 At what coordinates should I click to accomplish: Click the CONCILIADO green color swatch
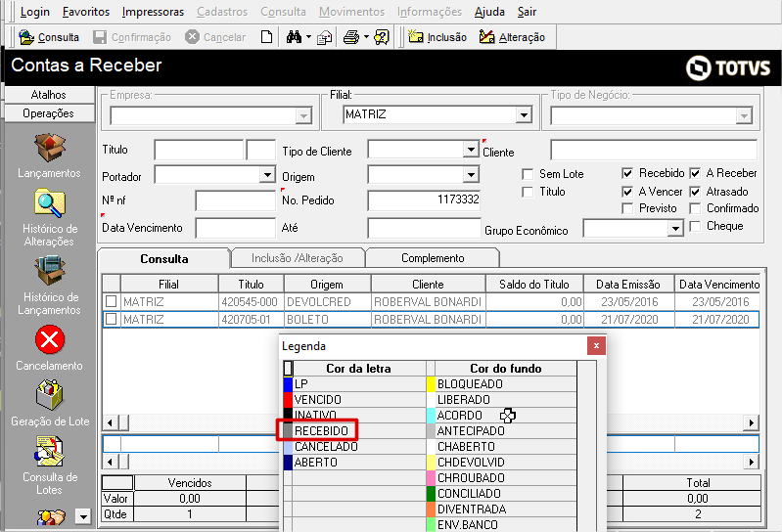click(431, 494)
